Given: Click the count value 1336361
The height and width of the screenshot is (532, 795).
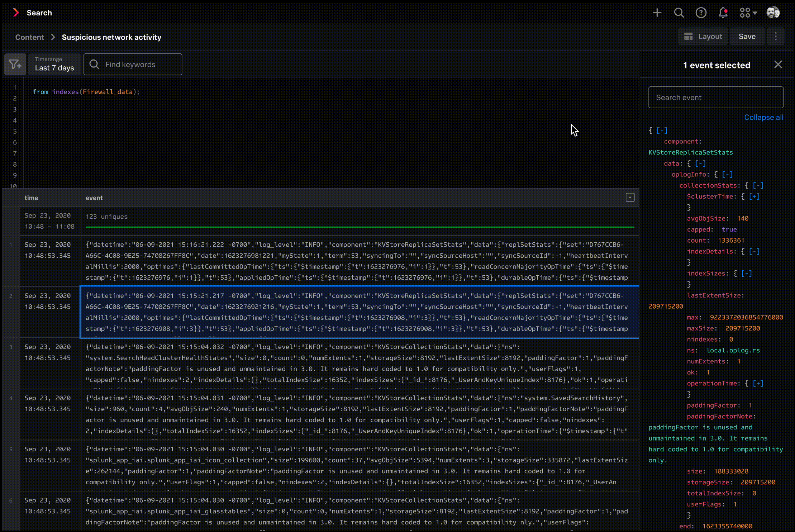Looking at the screenshot, I should pos(731,241).
